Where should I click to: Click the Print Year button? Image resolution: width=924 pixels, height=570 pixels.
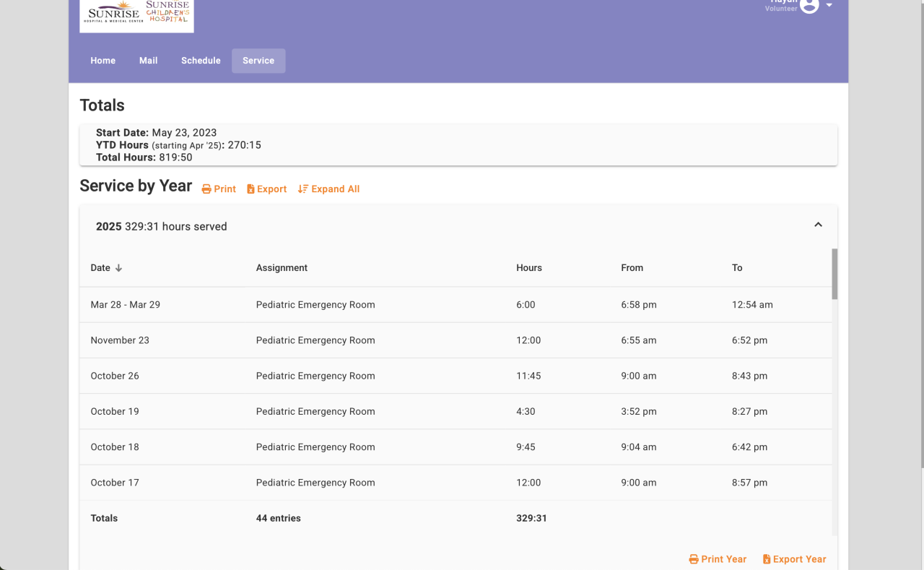(718, 559)
